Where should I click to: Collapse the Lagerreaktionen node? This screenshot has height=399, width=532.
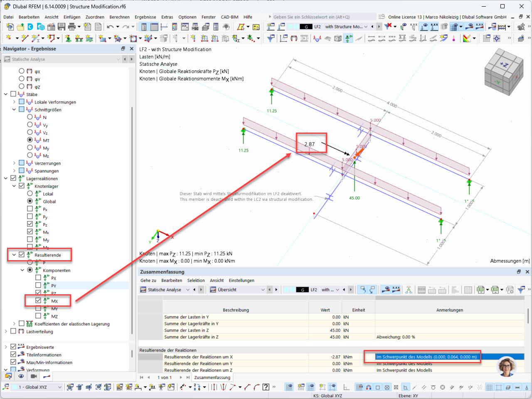point(6,178)
